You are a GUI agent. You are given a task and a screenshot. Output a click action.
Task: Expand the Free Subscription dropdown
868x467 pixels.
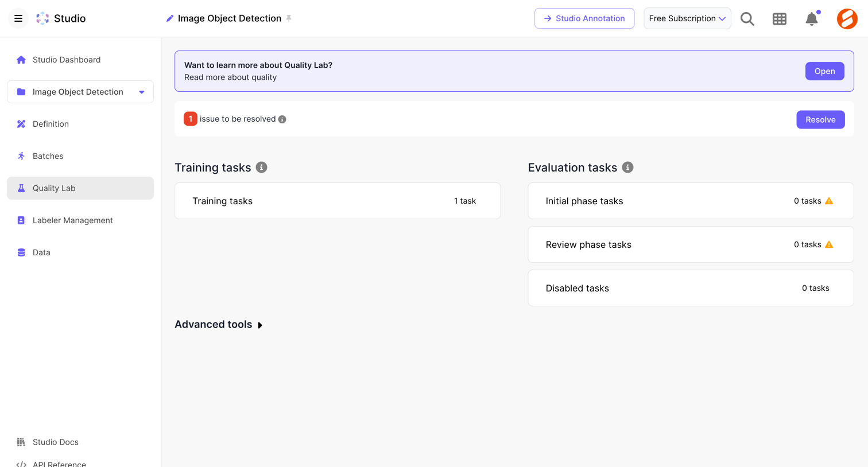pyautogui.click(x=687, y=18)
